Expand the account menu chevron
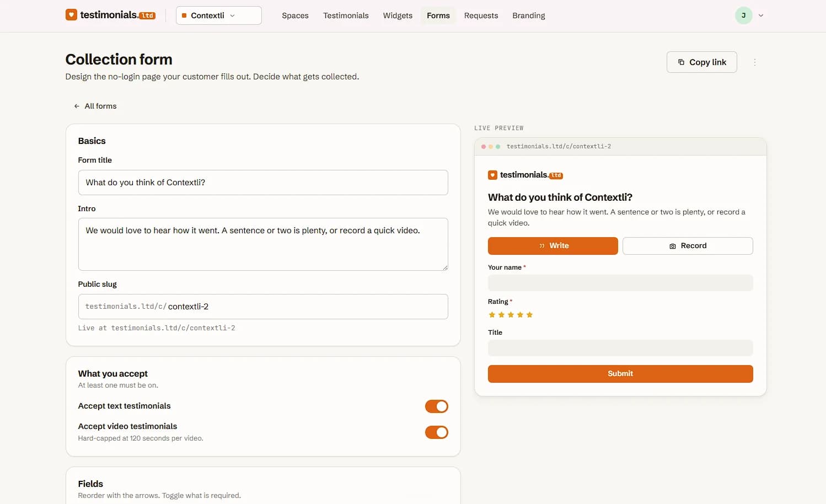The width and height of the screenshot is (826, 504). point(761,15)
